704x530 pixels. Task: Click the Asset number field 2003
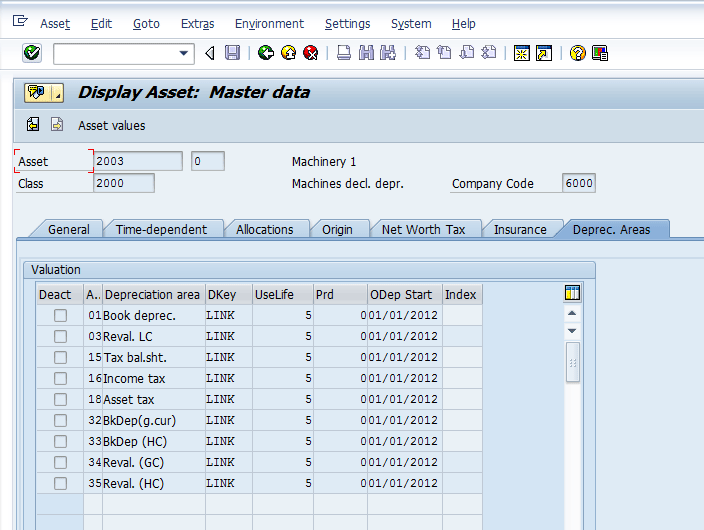click(x=138, y=161)
